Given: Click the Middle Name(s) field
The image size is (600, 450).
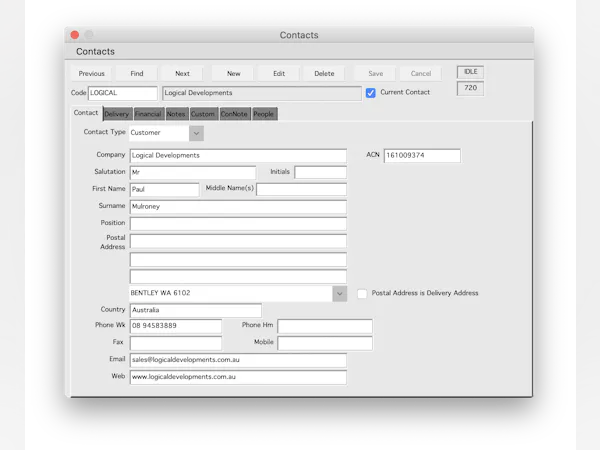Looking at the screenshot, I should click(x=302, y=189).
